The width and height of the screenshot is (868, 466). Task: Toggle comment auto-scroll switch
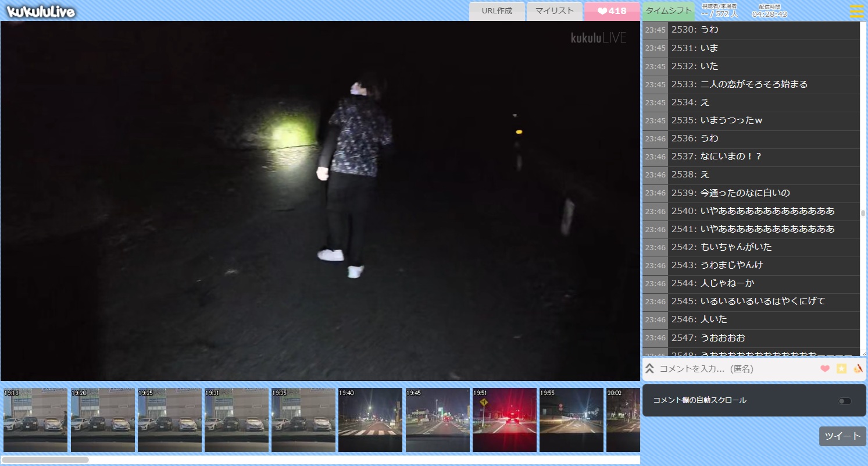[x=845, y=401]
